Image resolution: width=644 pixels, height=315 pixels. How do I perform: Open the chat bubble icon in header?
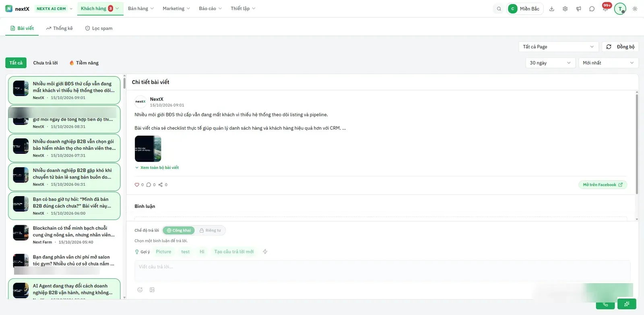pyautogui.click(x=592, y=9)
